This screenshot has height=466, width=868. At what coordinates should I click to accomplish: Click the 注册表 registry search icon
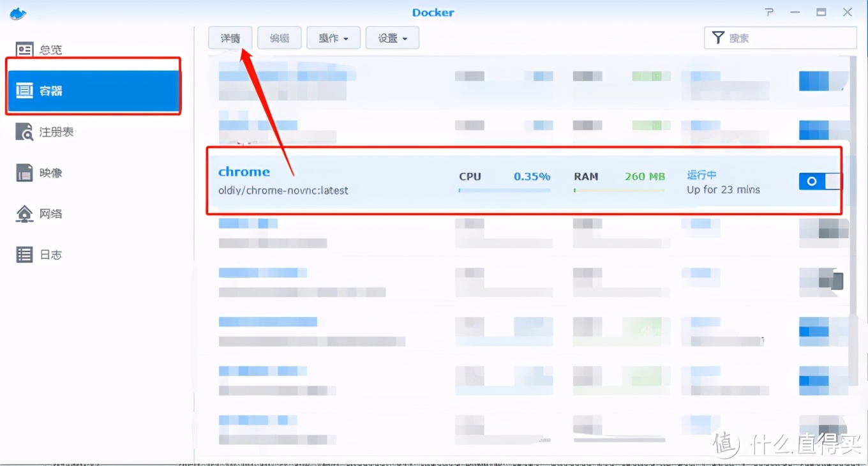(25, 132)
